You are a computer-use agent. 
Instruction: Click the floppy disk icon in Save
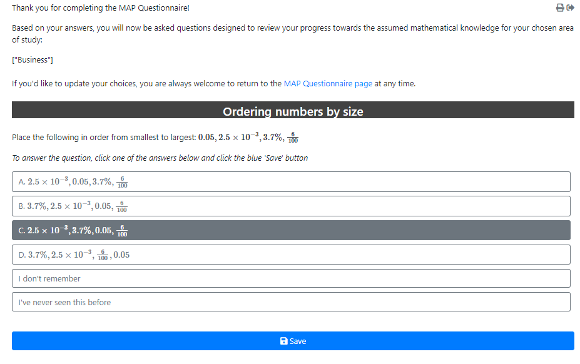[x=284, y=341]
